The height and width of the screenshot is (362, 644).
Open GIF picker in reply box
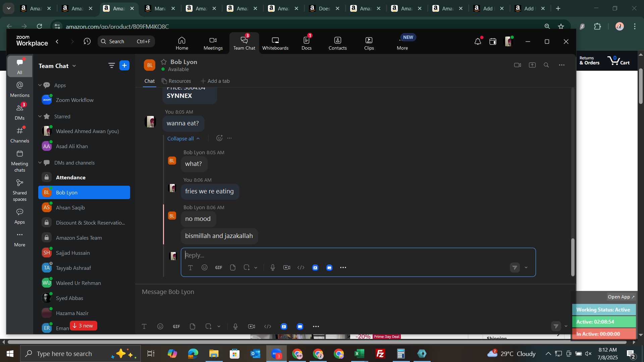point(219,267)
